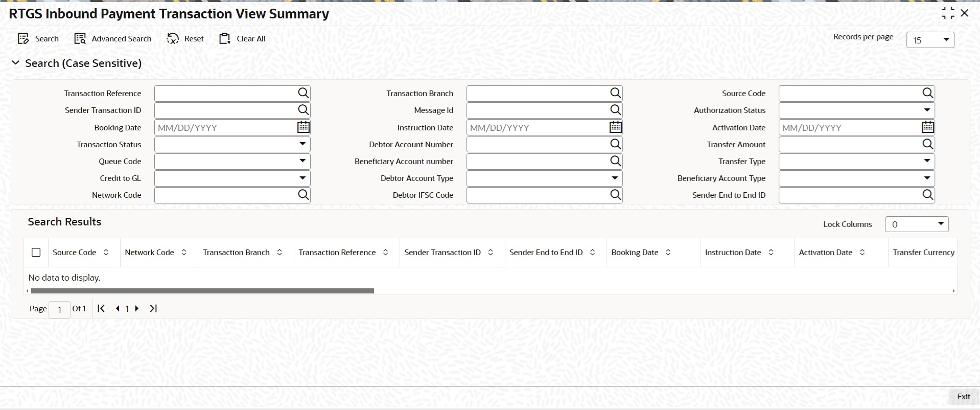Sort results by Activation Date column
Screen dimensions: 980x410
click(x=862, y=253)
